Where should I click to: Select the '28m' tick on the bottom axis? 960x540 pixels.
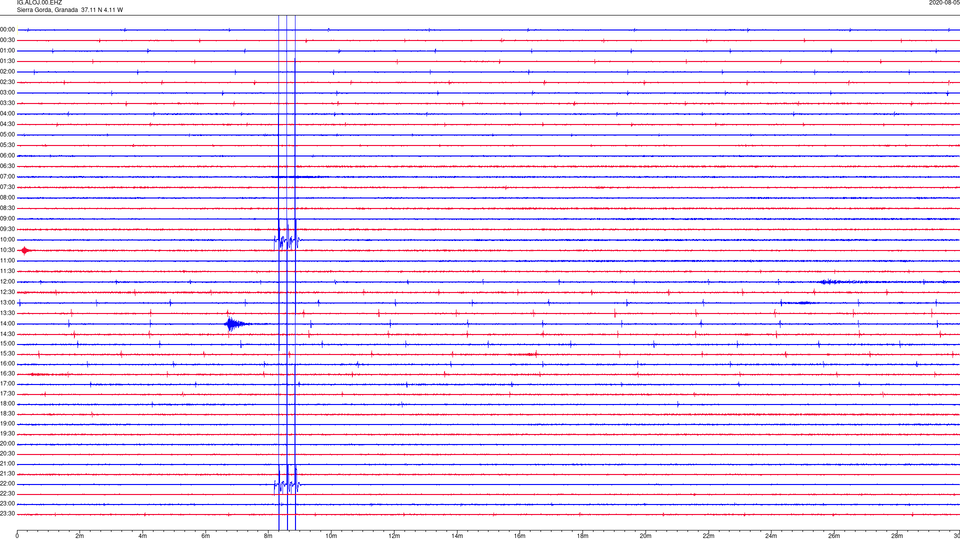click(x=897, y=536)
